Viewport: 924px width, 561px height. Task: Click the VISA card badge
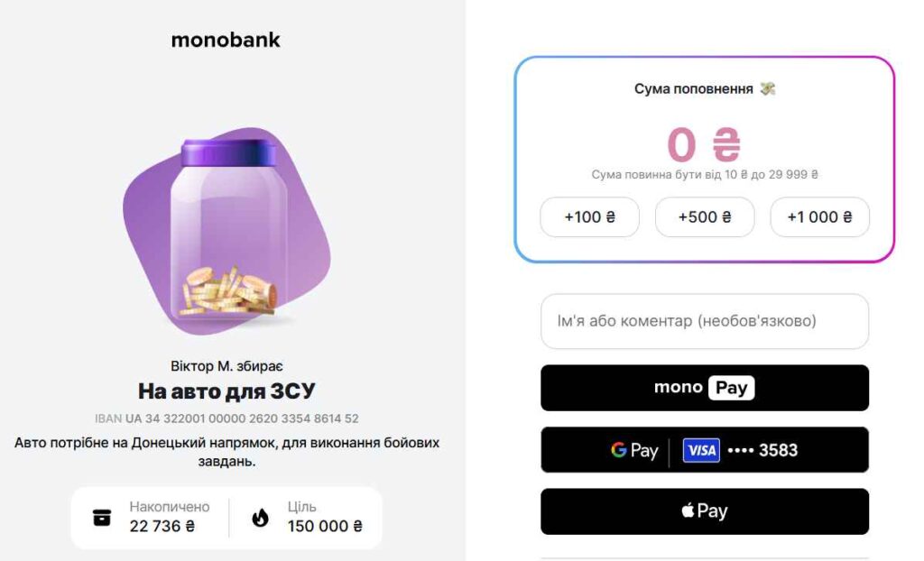pyautogui.click(x=701, y=450)
